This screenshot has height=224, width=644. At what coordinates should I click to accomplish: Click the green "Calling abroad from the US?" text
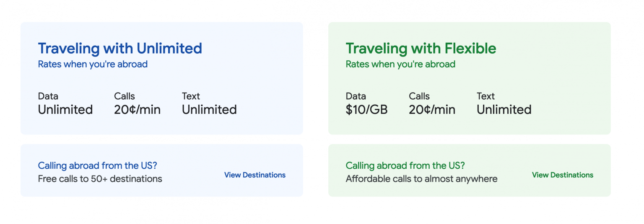[x=405, y=166]
